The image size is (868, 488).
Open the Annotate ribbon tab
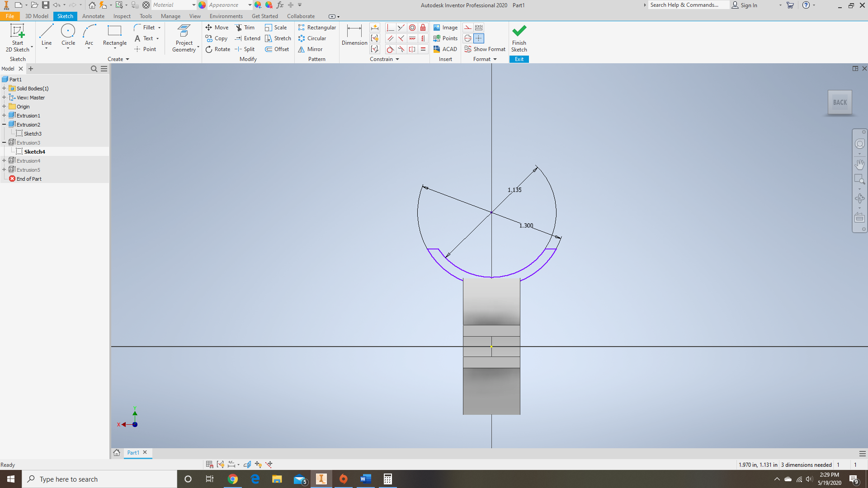(93, 16)
